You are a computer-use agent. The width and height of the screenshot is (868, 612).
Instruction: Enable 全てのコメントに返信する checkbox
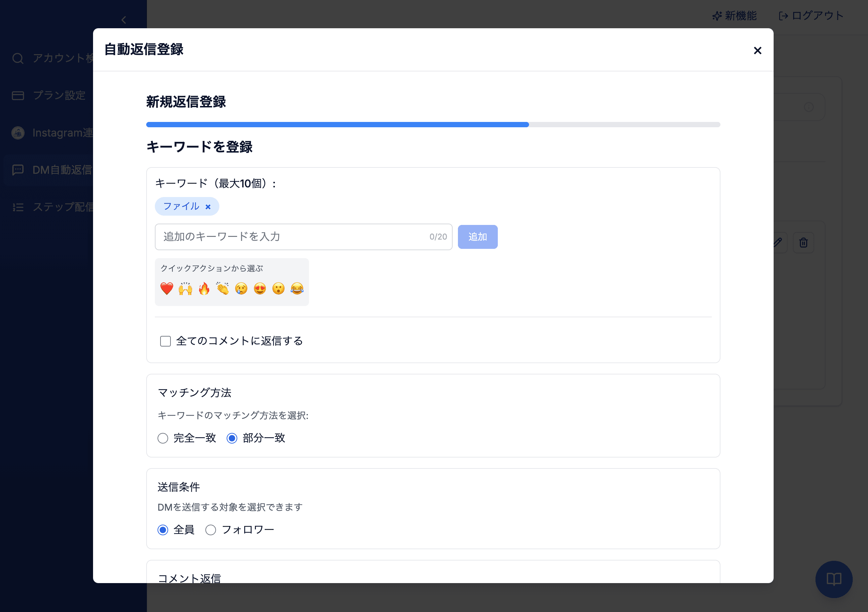tap(165, 341)
